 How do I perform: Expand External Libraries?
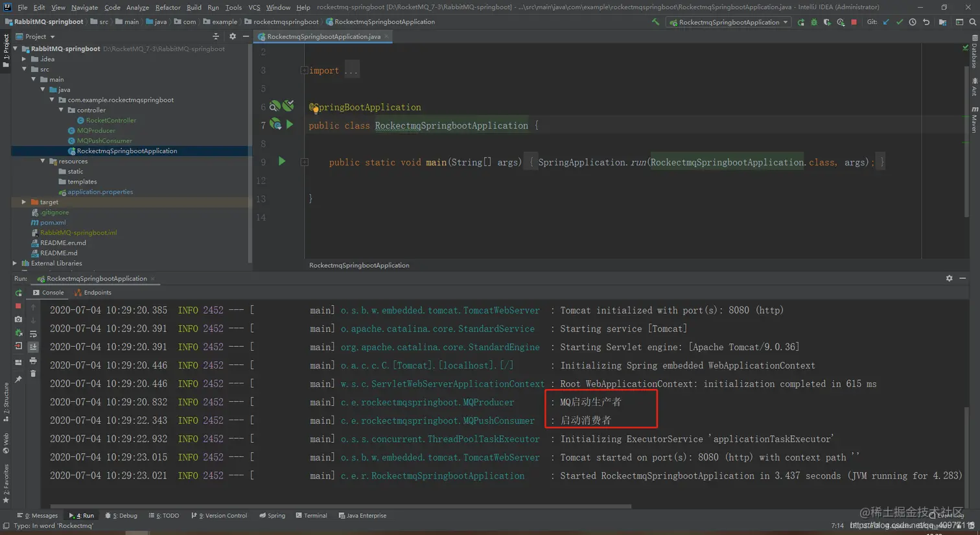15,263
